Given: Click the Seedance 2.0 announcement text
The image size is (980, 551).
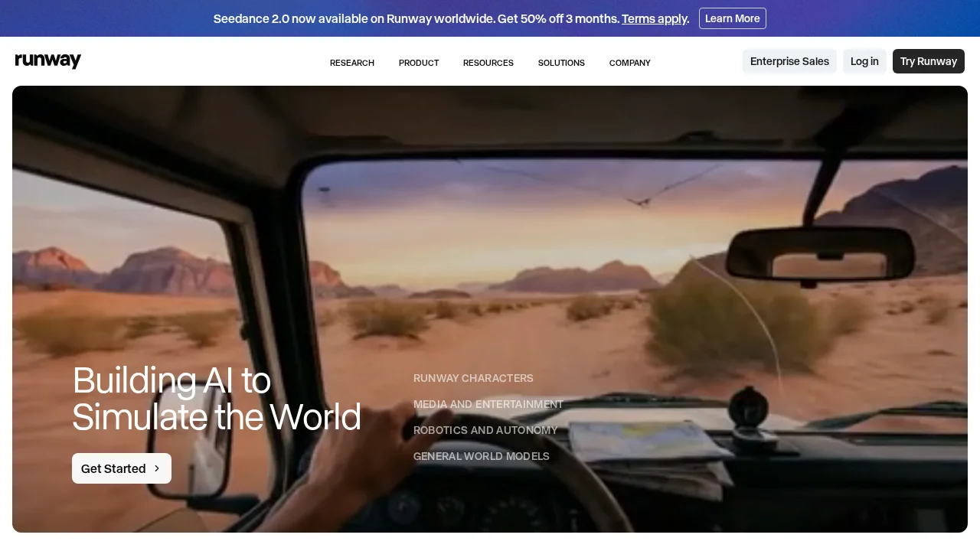Looking at the screenshot, I should point(416,18).
